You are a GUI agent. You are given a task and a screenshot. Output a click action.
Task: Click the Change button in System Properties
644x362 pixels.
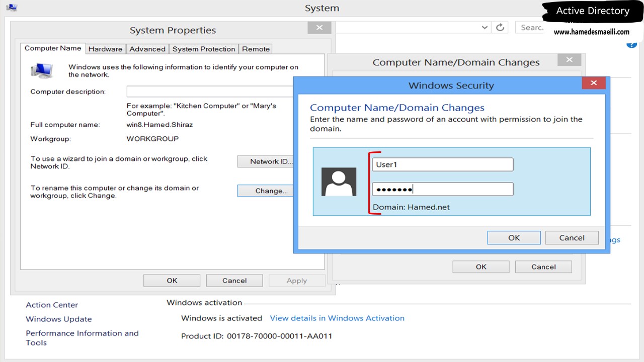point(266,191)
